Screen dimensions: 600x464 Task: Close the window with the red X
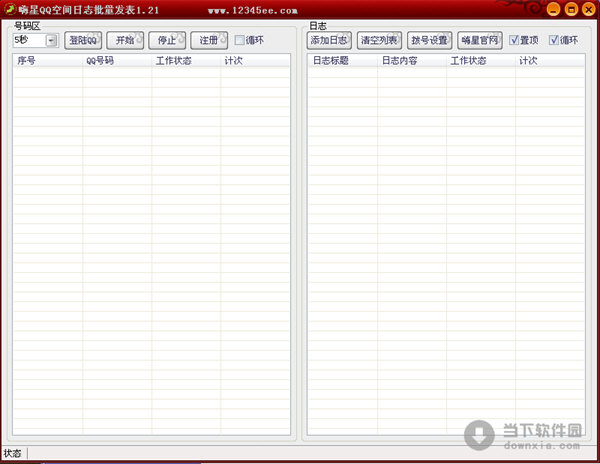pyautogui.click(x=588, y=9)
